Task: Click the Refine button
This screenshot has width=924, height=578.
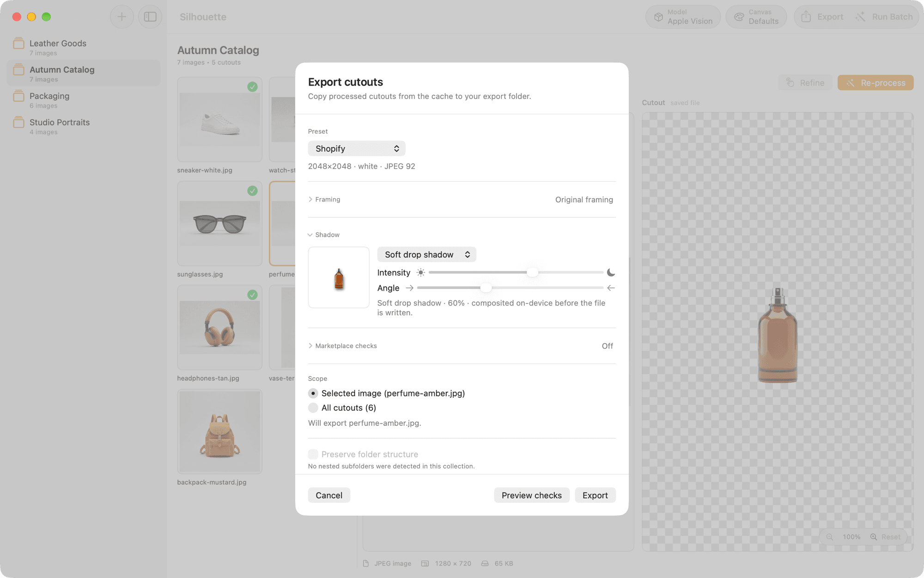Action: click(805, 83)
